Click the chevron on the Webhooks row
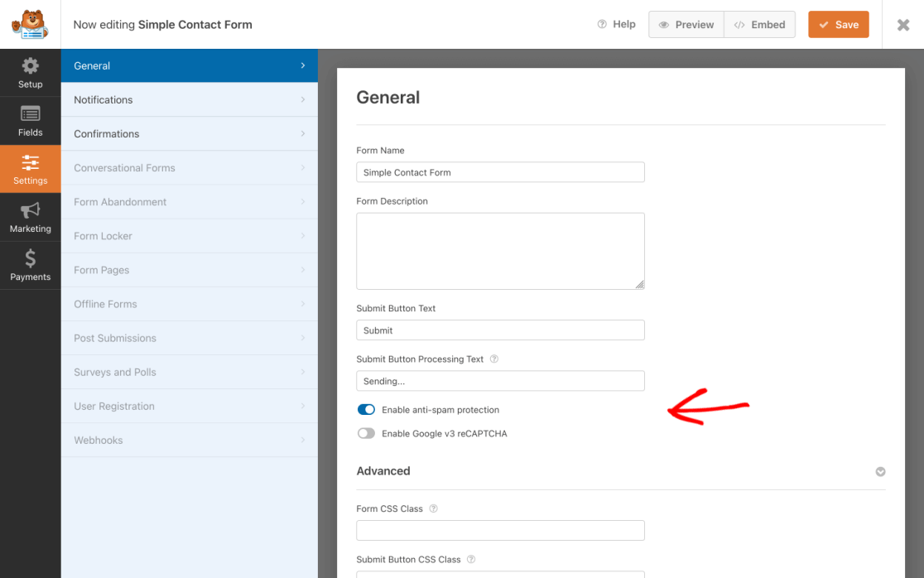 pos(303,441)
